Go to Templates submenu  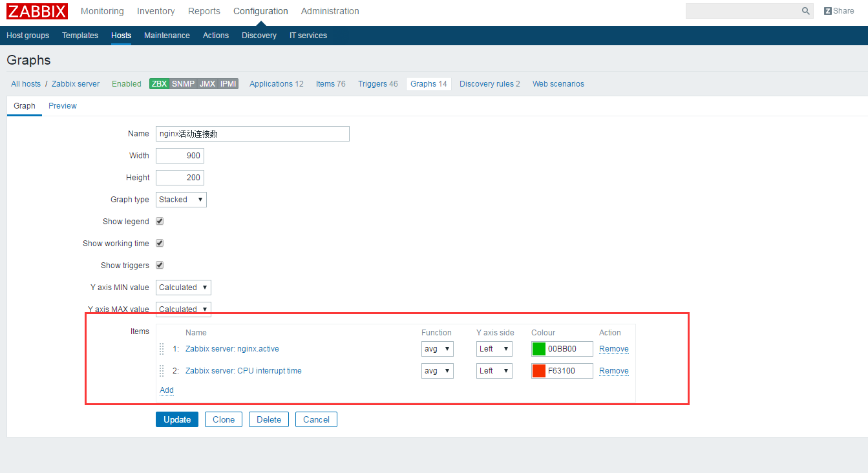click(80, 36)
